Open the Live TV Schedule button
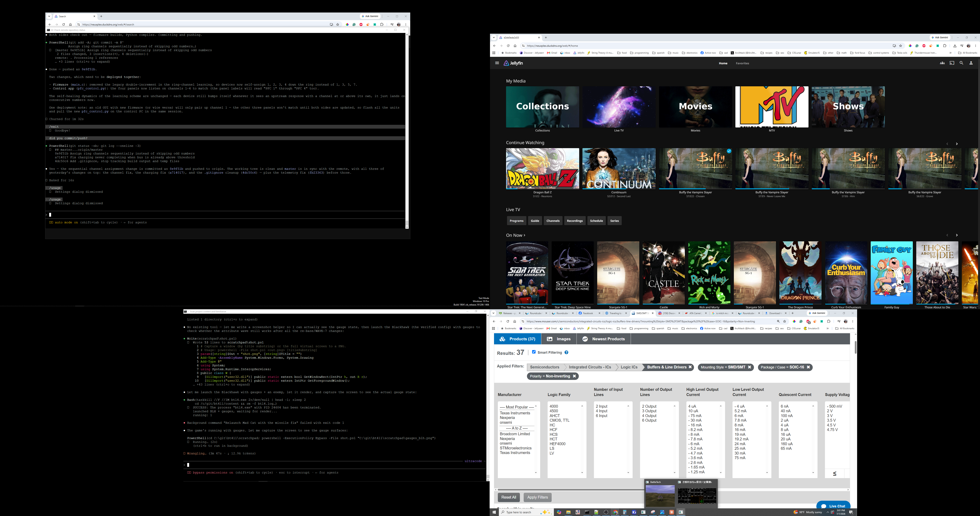Image resolution: width=980 pixels, height=516 pixels. tap(596, 221)
